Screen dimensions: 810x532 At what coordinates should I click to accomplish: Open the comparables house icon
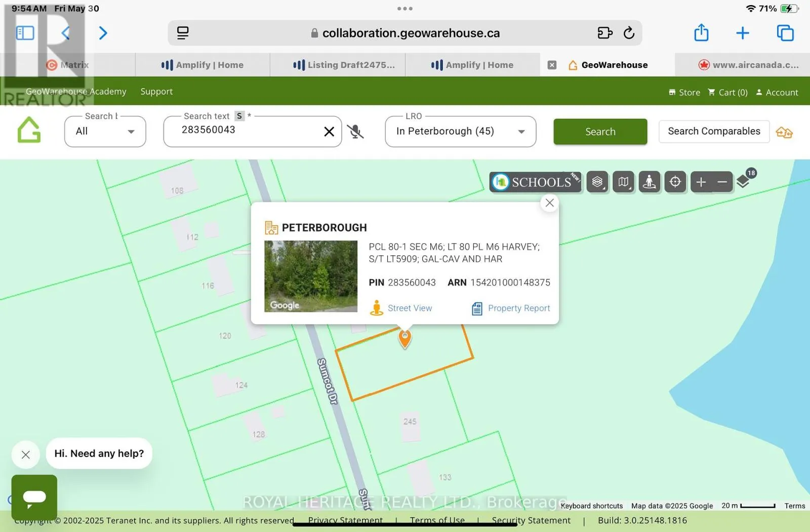point(784,133)
